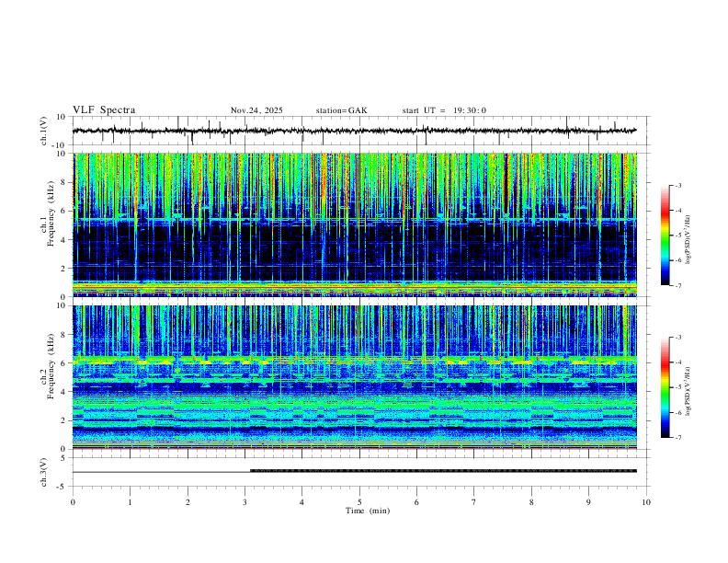Click the ch.2 colorbar "-7" tick label
This screenshot has height=563, width=728.
tap(677, 438)
